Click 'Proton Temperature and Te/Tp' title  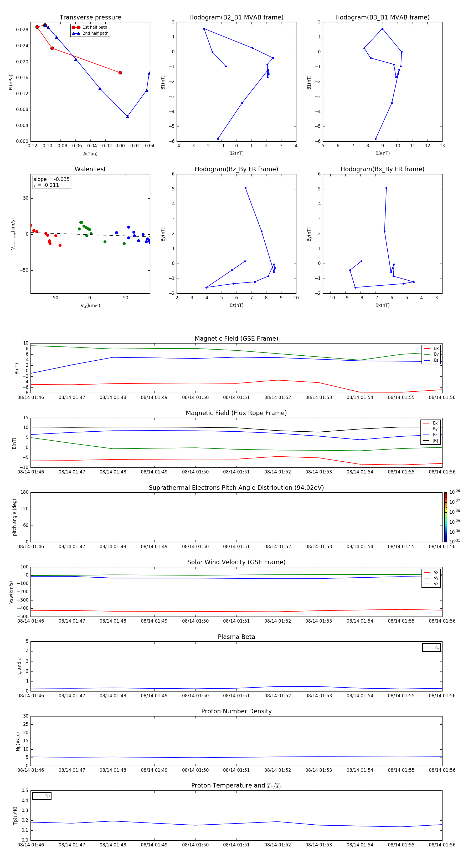tap(236, 785)
